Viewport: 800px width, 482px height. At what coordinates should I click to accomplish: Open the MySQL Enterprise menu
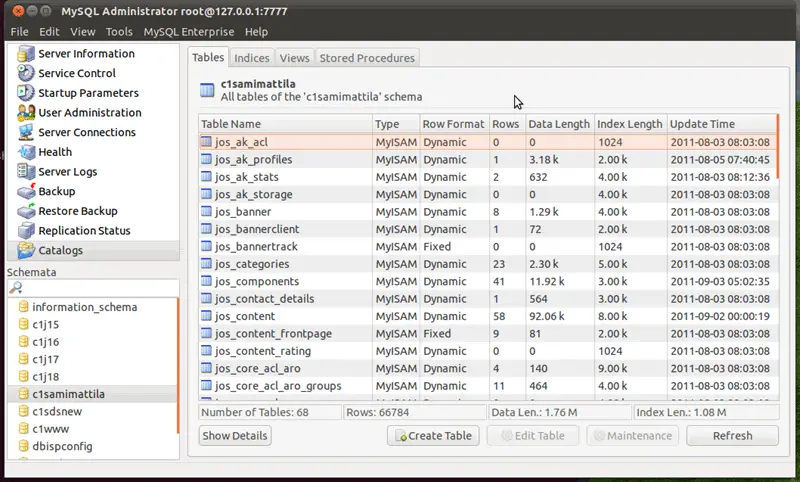(188, 32)
